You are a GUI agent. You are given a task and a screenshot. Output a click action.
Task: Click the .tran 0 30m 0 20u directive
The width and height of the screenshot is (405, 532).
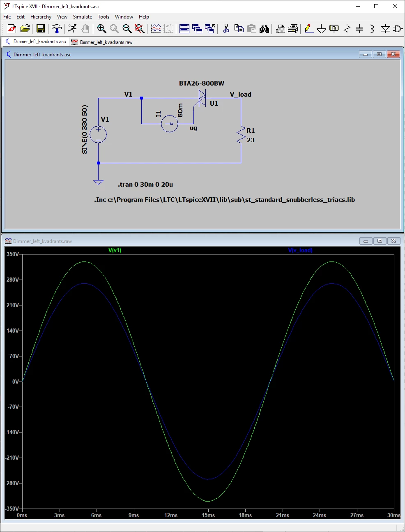(145, 185)
